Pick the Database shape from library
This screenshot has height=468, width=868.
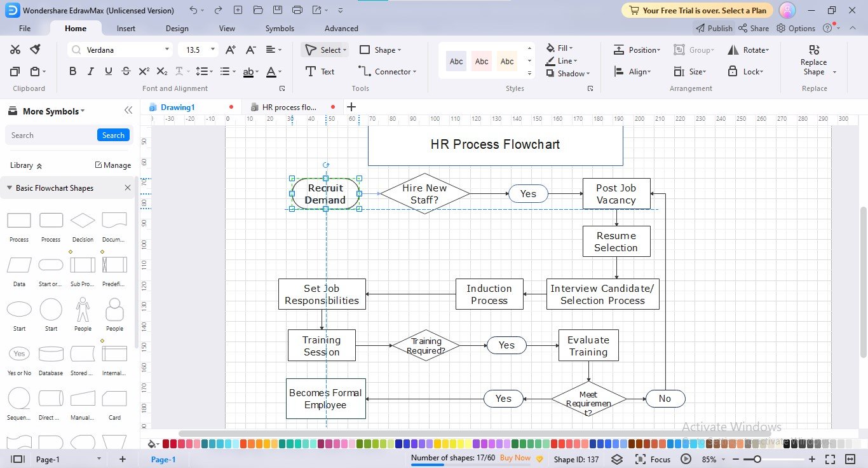(x=51, y=354)
